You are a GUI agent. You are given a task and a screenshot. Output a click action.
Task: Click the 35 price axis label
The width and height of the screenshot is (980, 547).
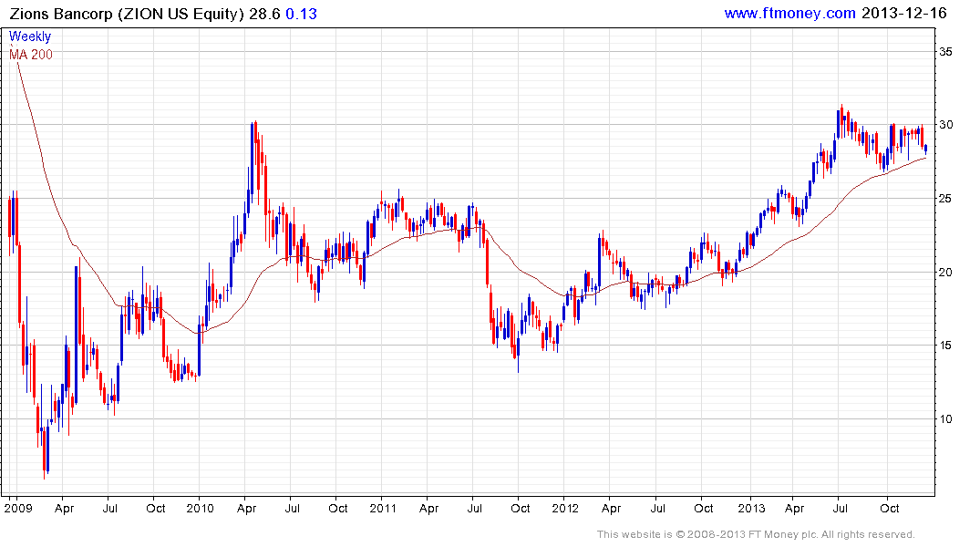click(945, 51)
